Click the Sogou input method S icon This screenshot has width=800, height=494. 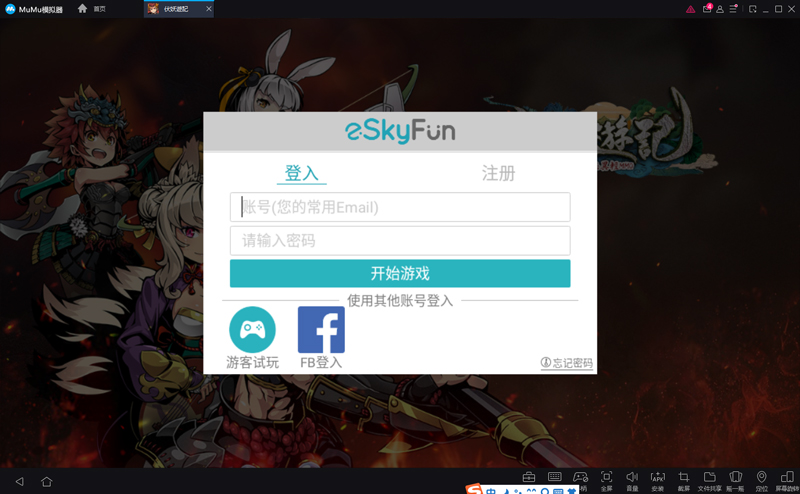click(474, 489)
